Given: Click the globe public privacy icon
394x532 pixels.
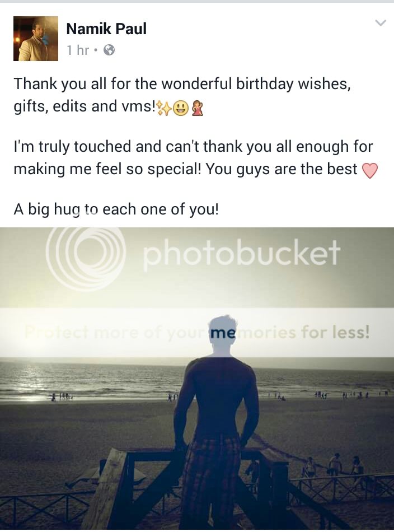Looking at the screenshot, I should point(109,50).
